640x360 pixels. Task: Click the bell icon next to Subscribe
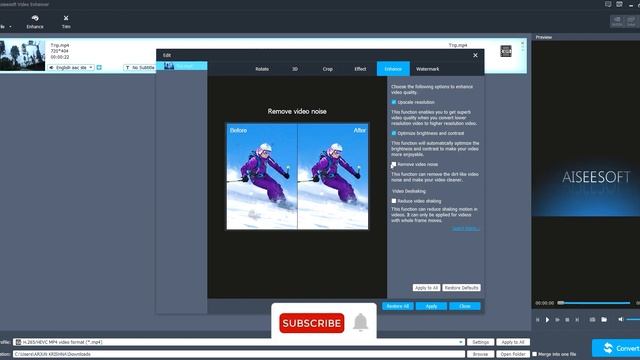click(x=360, y=322)
